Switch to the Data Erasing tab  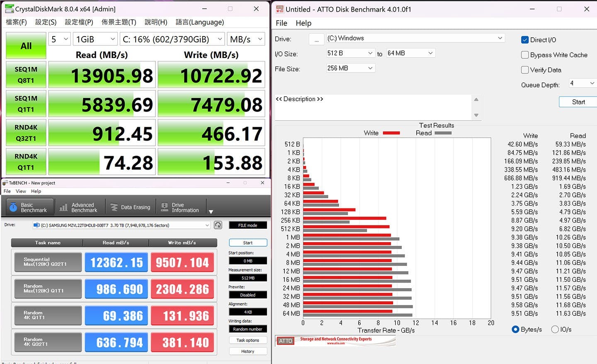131,207
